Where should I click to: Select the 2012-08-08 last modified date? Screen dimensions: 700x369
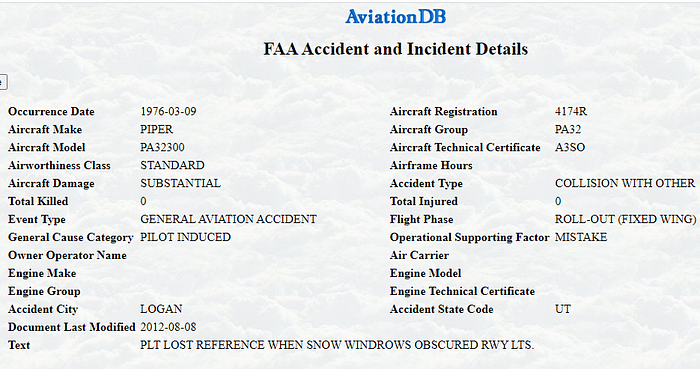[x=168, y=327]
